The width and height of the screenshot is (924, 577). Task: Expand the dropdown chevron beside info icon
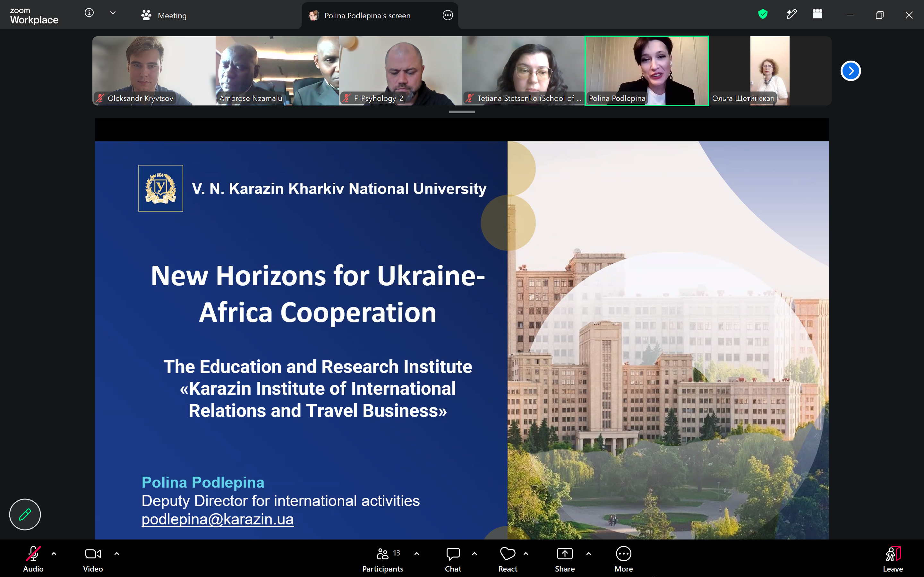tap(113, 13)
